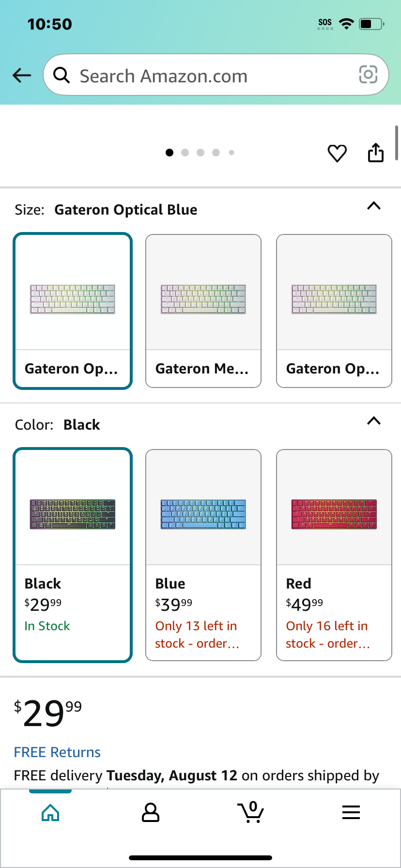The width and height of the screenshot is (401, 868).
Task: Open the hamburger menu icon
Action: (351, 812)
